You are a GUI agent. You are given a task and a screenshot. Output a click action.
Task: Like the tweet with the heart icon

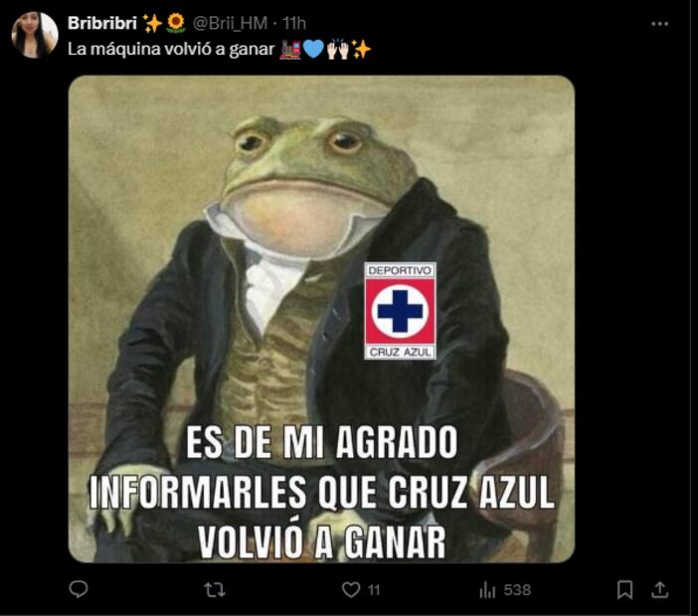click(x=351, y=590)
